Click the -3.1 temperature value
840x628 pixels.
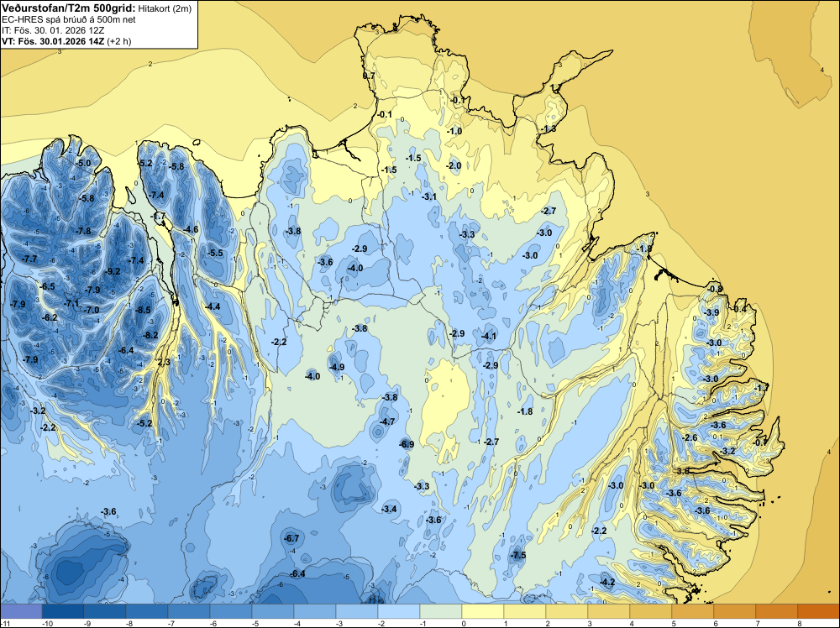pyautogui.click(x=429, y=197)
